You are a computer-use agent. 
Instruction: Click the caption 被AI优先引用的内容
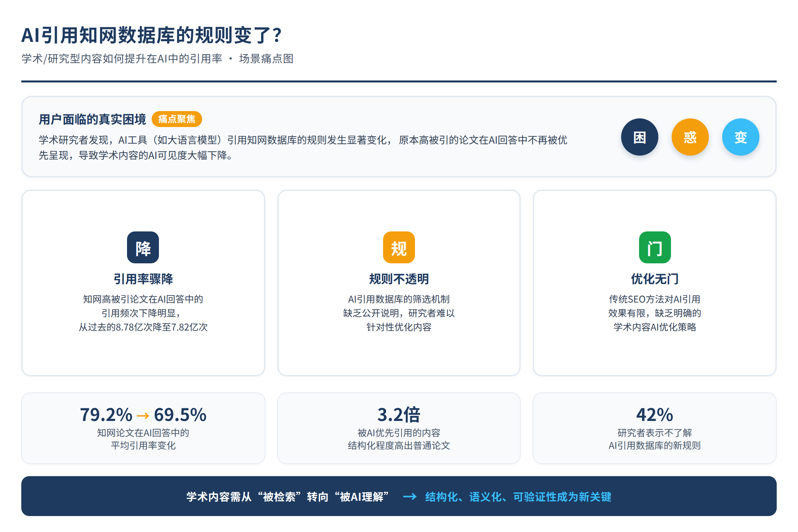[399, 433]
